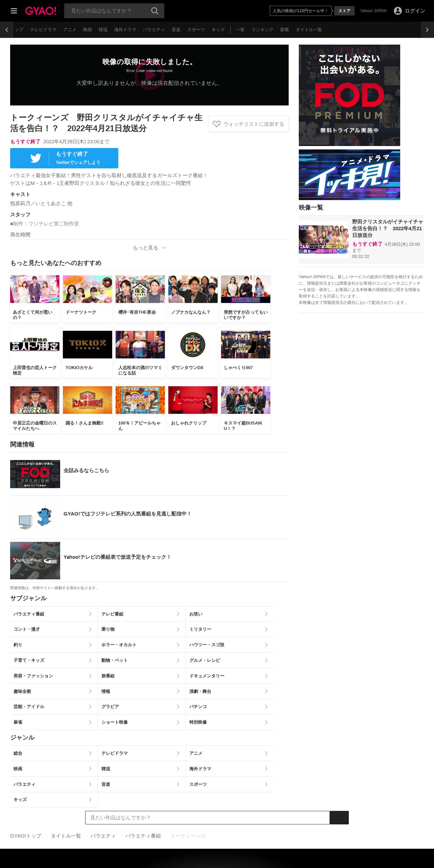Image resolution: width=434 pixels, height=868 pixels.
Task: Click バラエティ番組 breadcrumb link
Action: pos(143,836)
